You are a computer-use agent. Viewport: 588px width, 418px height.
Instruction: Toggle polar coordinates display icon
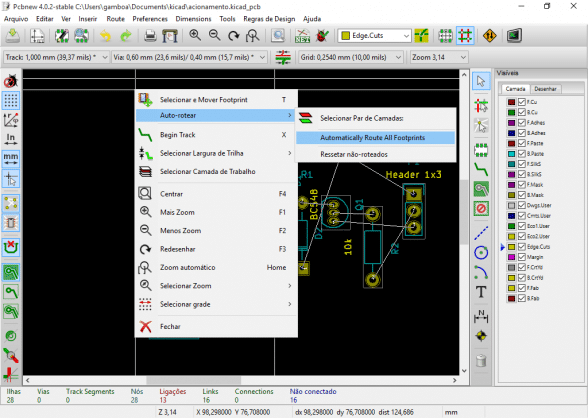11,120
